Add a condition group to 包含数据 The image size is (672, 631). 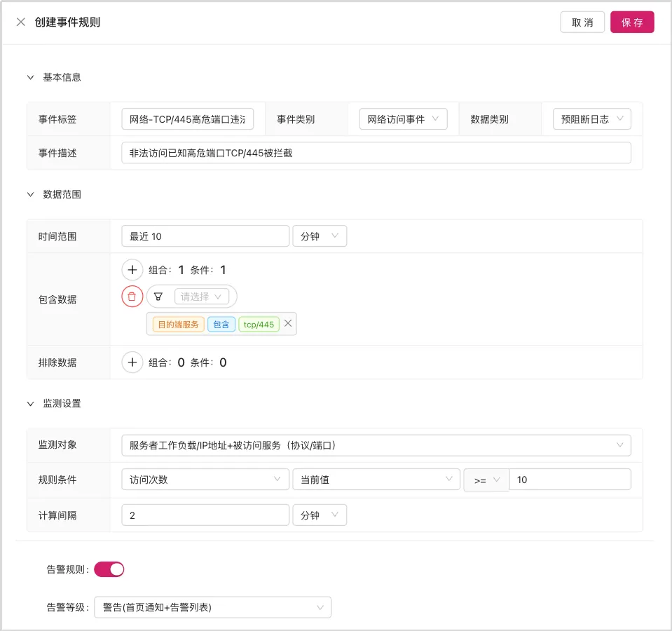pos(132,270)
